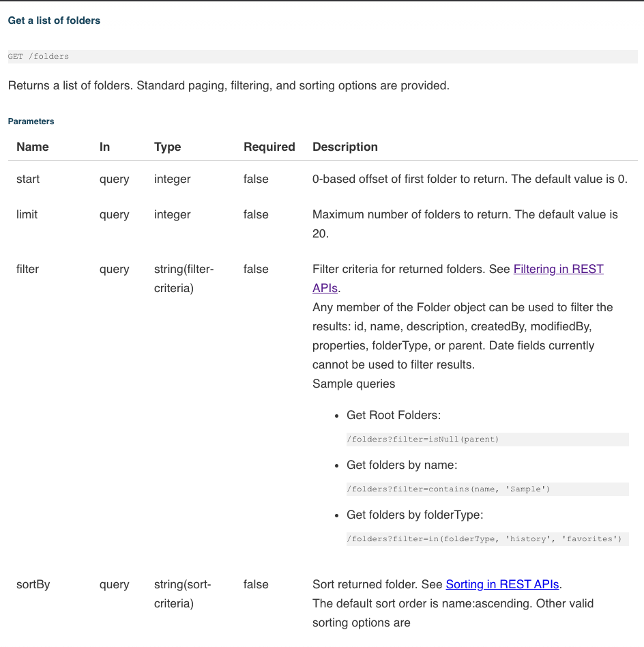Click the isNull(parent) sample query code

(422, 439)
